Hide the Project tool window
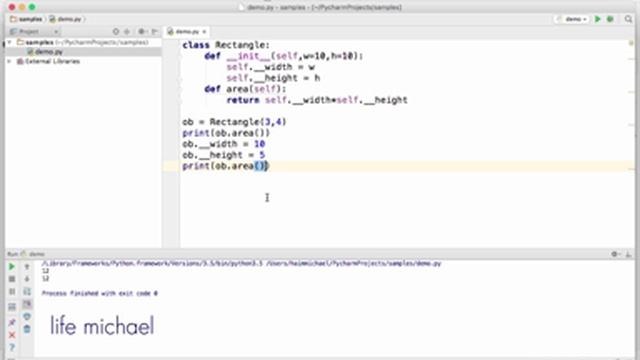Screen dimensions: 640x360 click(x=155, y=31)
